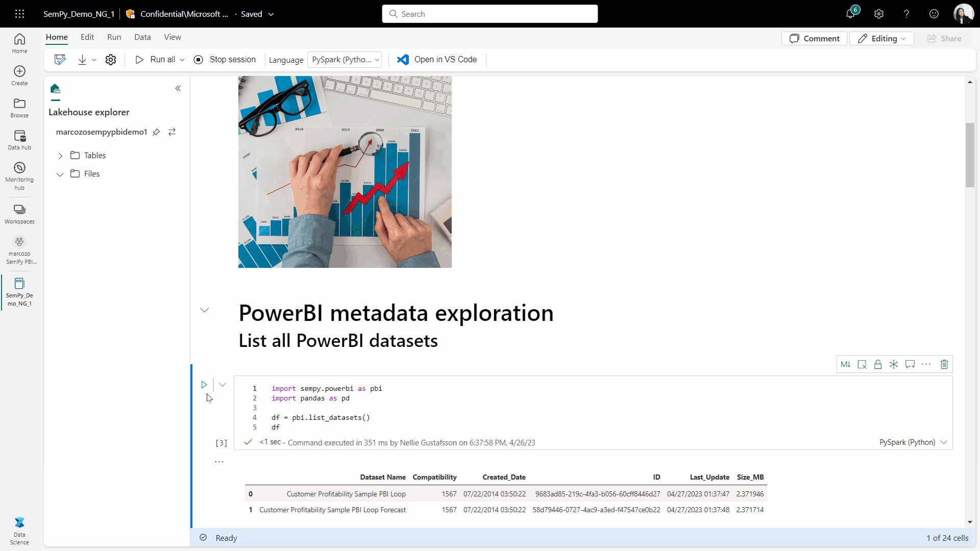
Task: Click the Dataset Name column header
Action: click(x=383, y=478)
